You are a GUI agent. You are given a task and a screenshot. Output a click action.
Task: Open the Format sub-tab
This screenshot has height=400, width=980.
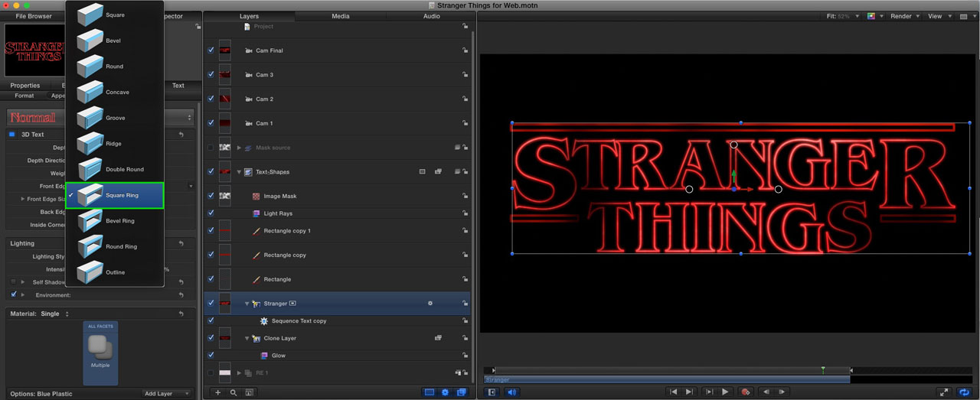pyautogui.click(x=24, y=96)
